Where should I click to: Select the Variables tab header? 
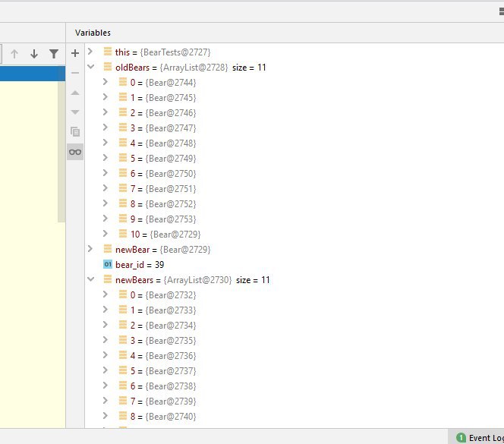coord(93,33)
